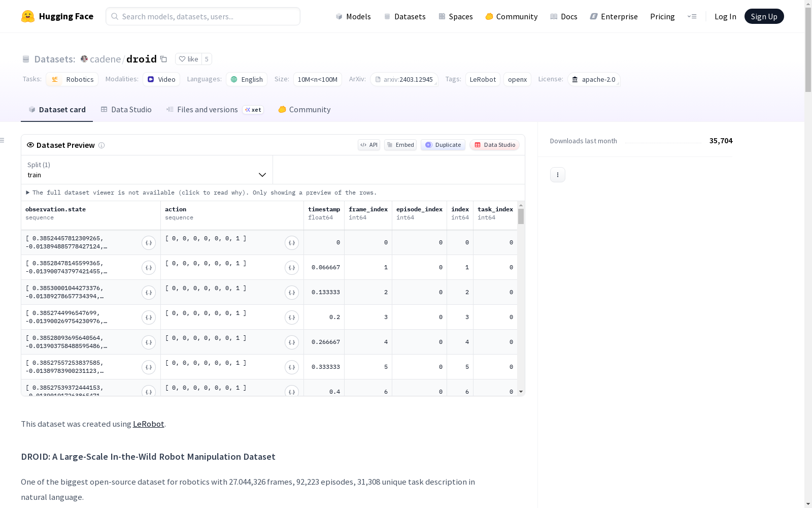This screenshot has width=812, height=508.
Task: Expand action cell in 0.133333 row
Action: (292, 293)
